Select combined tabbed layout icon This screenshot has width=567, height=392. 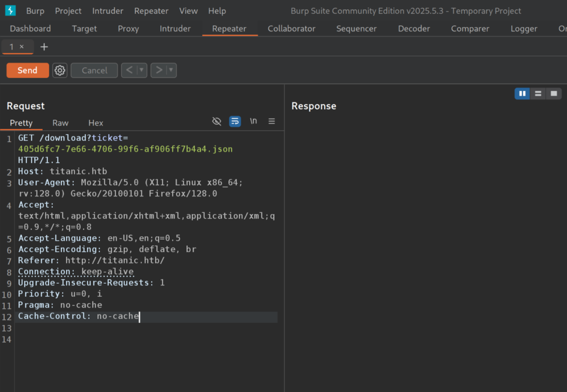pos(553,93)
